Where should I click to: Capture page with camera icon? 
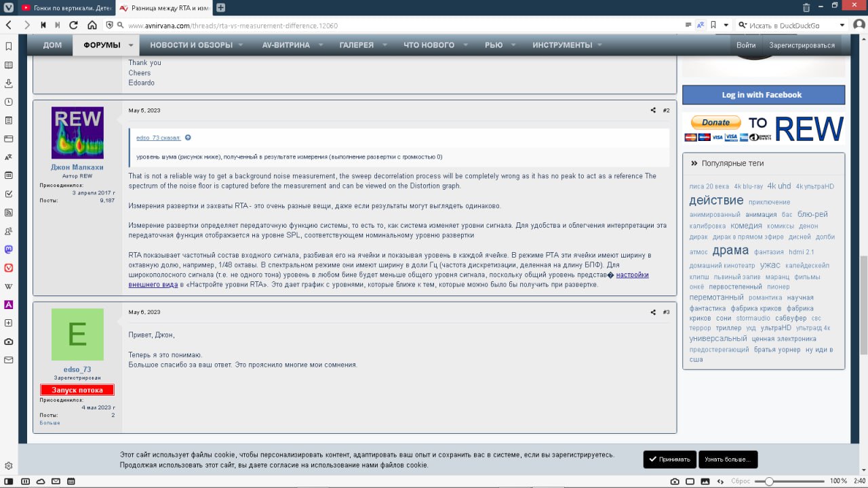coord(675,481)
